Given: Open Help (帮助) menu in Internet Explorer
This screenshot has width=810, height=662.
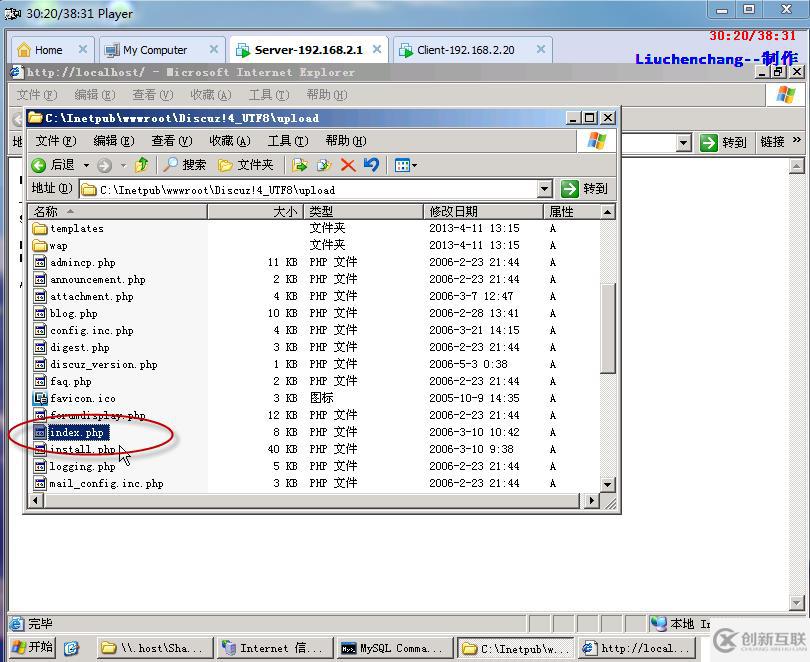Looking at the screenshot, I should click(326, 95).
